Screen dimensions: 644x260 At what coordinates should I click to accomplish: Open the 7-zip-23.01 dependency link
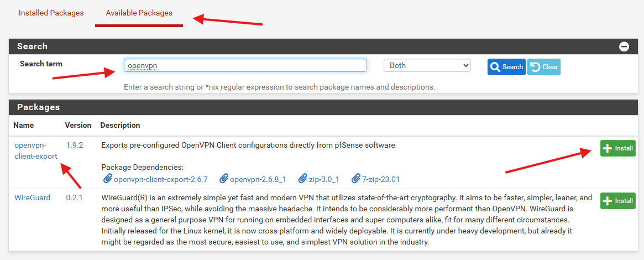click(381, 179)
